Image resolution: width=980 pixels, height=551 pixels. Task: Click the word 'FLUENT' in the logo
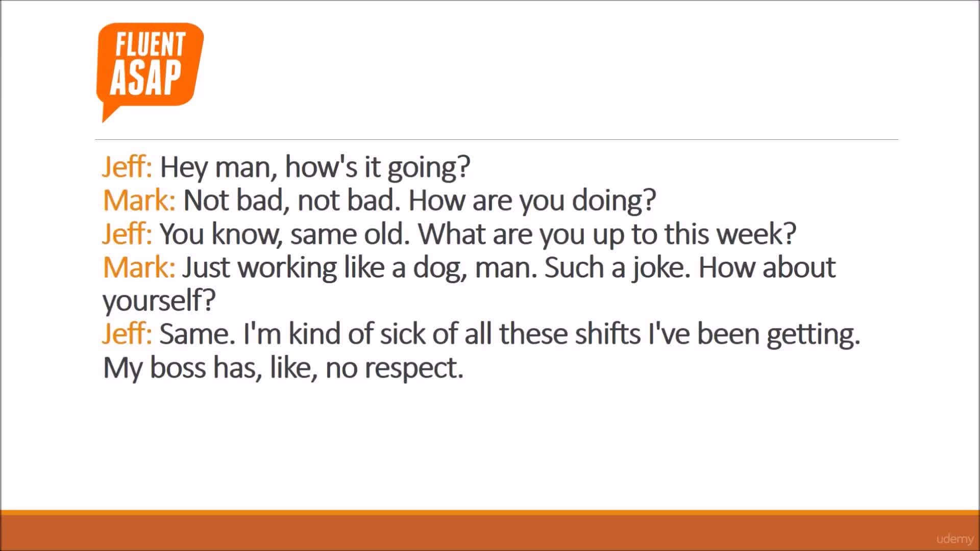(x=150, y=44)
